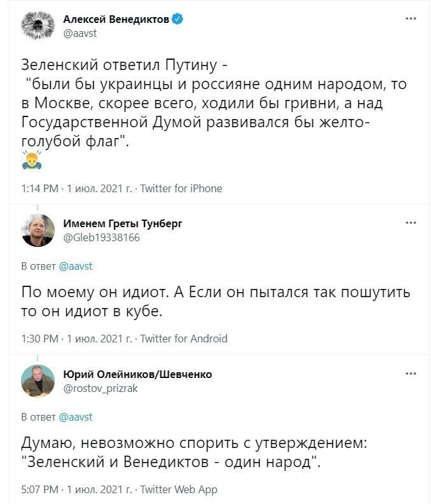Open Именем Греты Тунберг avatar picture
Image resolution: width=431 pixels, height=504 pixels.
(x=38, y=230)
